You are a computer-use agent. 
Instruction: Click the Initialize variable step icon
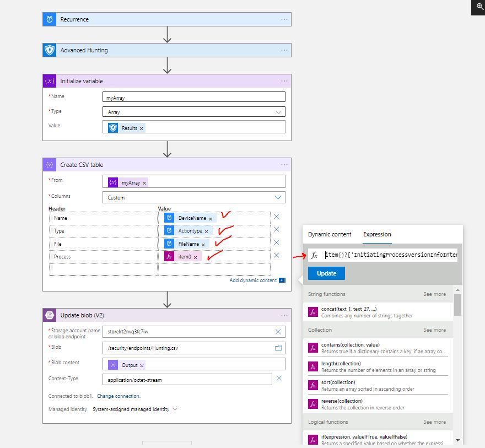tap(50, 81)
